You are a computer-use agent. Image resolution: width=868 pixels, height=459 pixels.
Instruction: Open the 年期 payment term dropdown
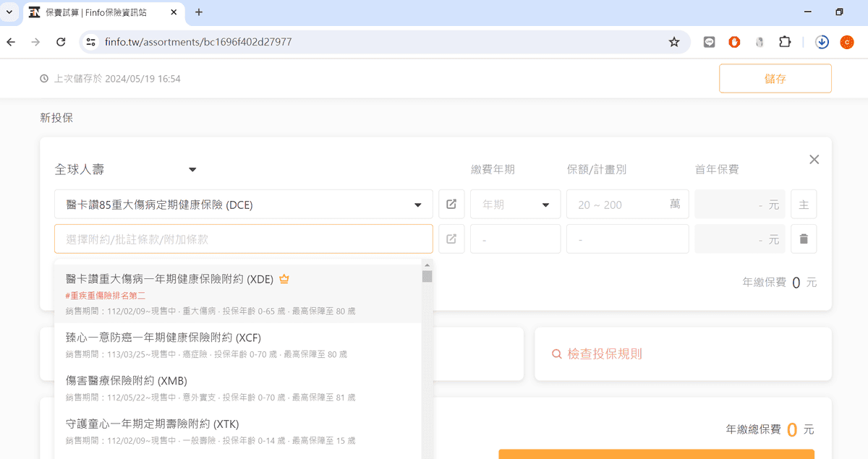(x=515, y=205)
